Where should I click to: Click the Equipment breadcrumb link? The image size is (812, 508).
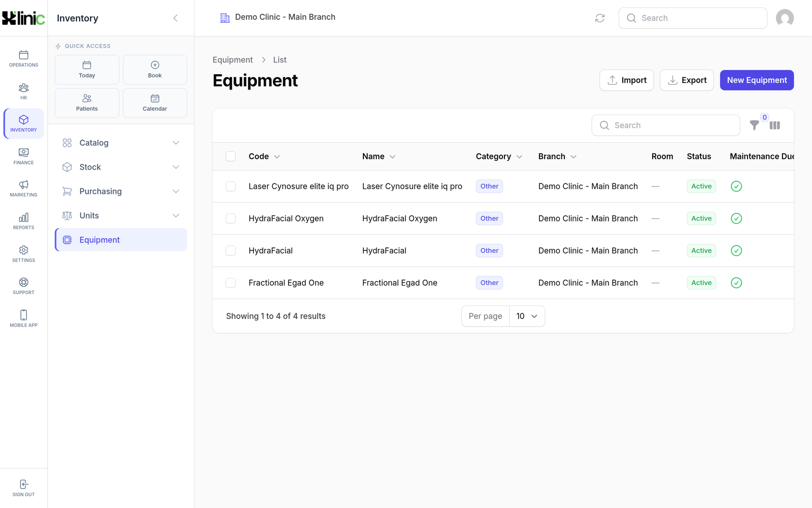coord(232,60)
